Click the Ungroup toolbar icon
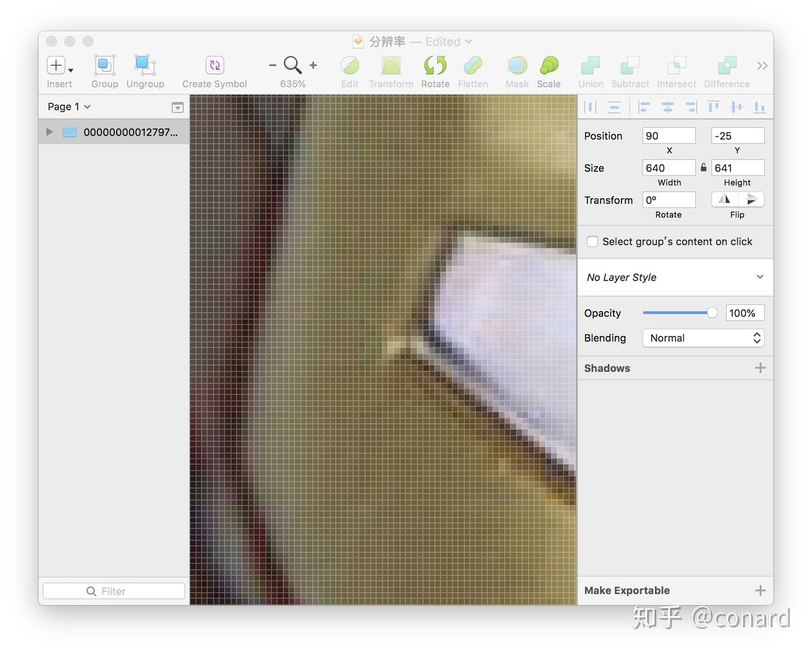 [145, 65]
